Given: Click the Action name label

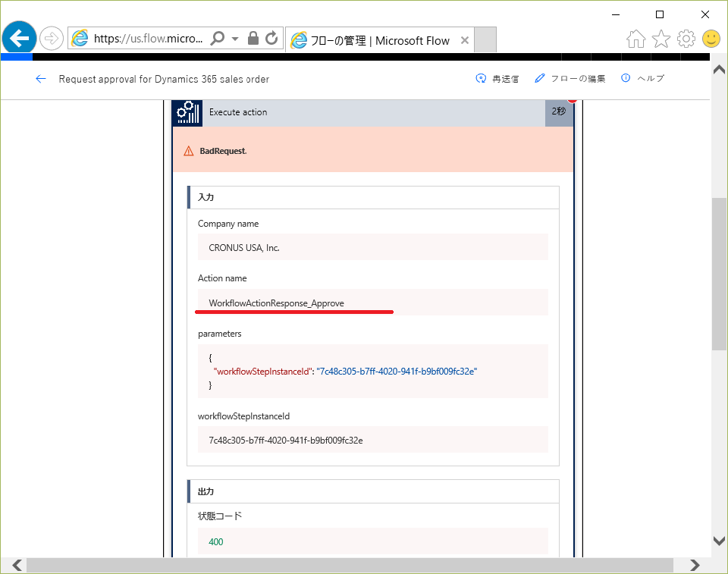Looking at the screenshot, I should tap(222, 278).
